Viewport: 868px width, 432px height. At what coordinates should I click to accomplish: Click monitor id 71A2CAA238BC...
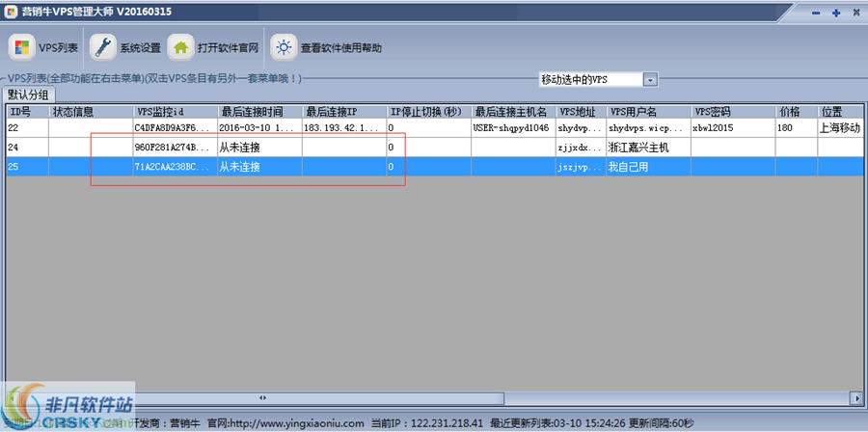(173, 167)
